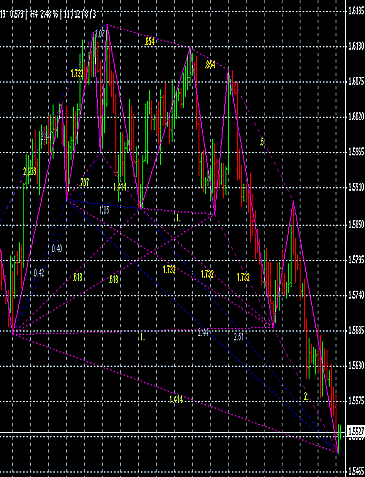Click the yellow 2. ratio label
Image resolution: width=365 pixels, height=477 pixels.
tap(306, 396)
